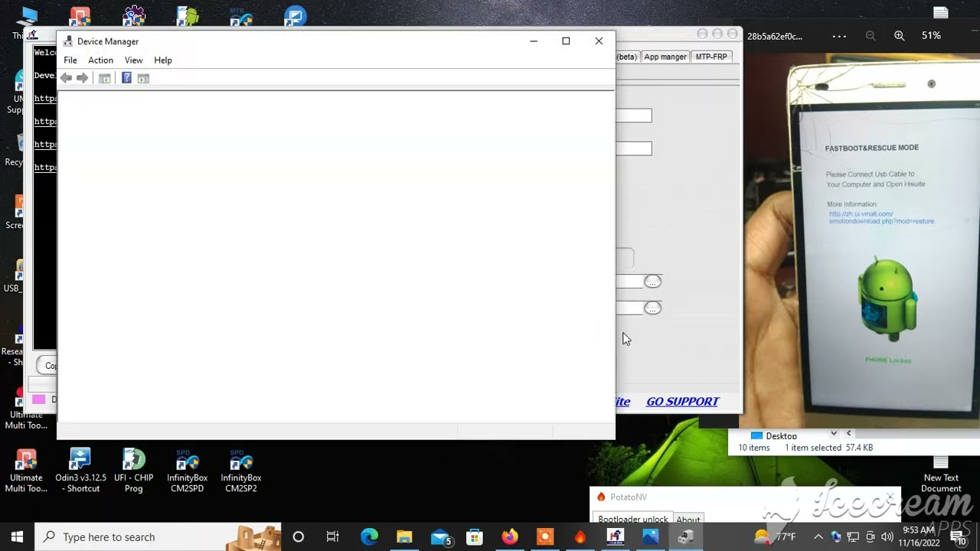Open the notification center icon
The height and width of the screenshot is (551, 980).
(x=959, y=538)
